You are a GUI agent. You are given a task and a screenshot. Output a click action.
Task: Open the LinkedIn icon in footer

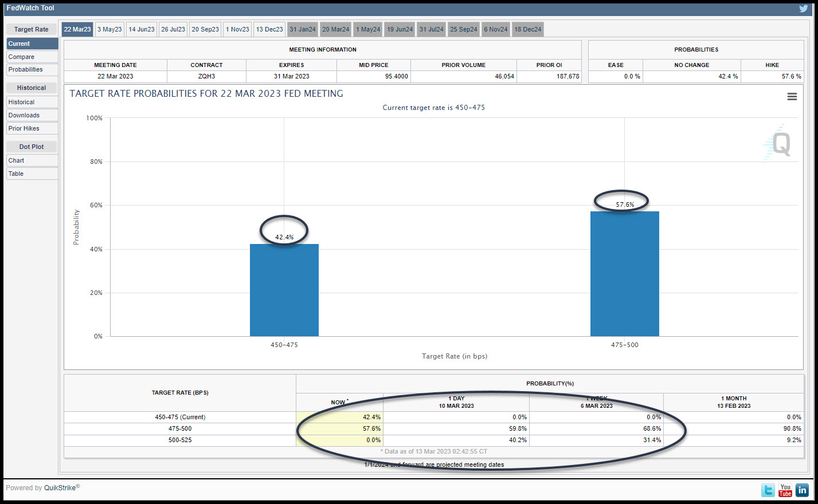(x=802, y=490)
